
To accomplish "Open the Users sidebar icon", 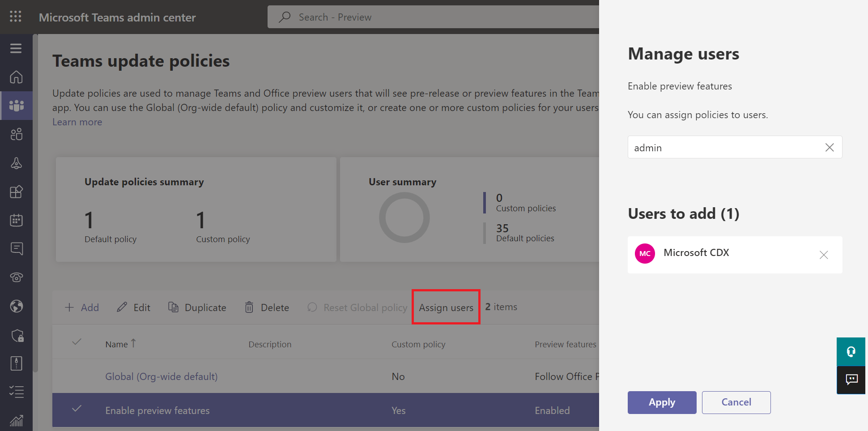I will 16,134.
